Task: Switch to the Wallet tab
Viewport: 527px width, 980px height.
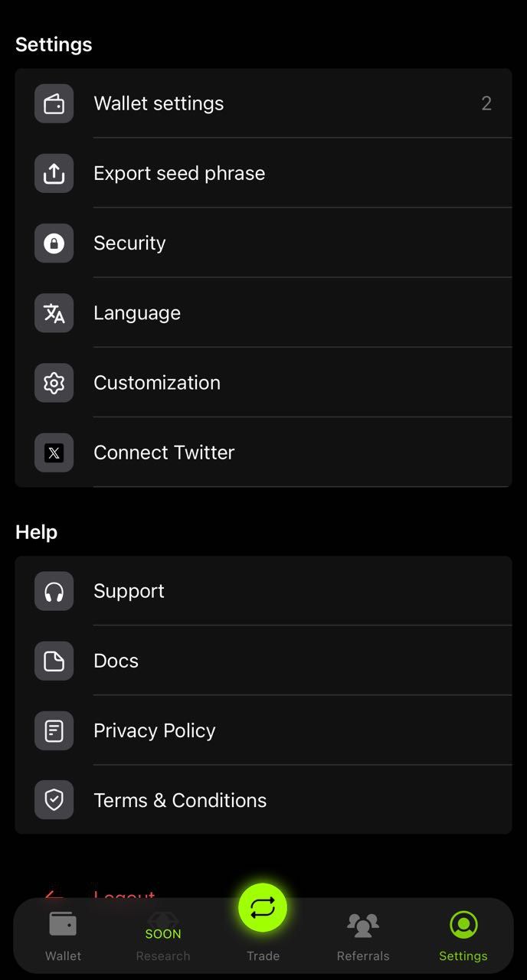Action: pos(63,936)
